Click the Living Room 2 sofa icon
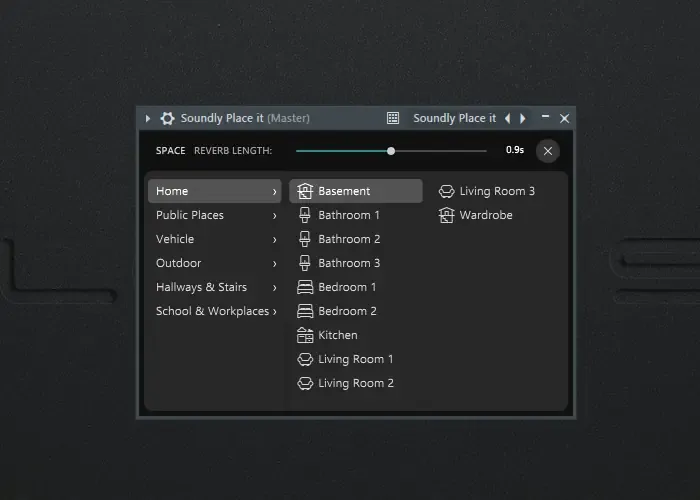The width and height of the screenshot is (700, 500). point(305,383)
